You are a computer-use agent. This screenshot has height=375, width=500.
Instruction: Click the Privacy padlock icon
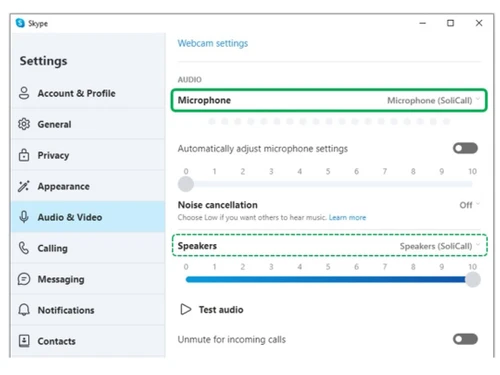(24, 155)
